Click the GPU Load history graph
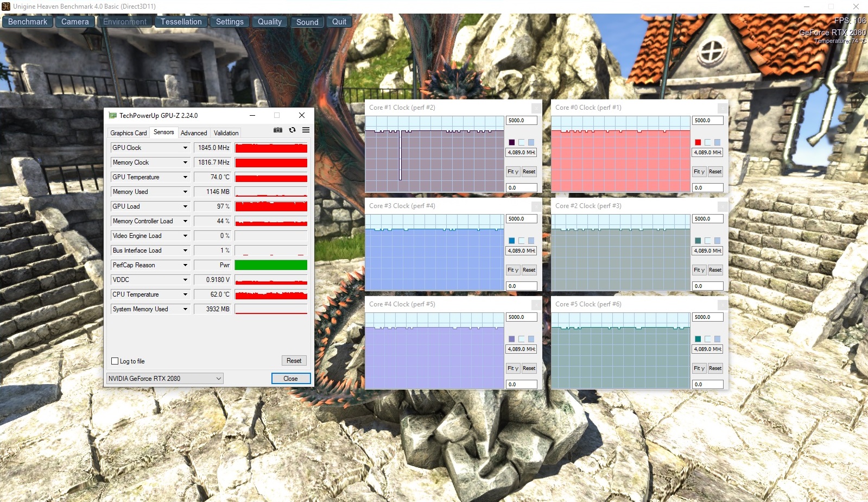Screen dimensions: 868x502 [271, 206]
